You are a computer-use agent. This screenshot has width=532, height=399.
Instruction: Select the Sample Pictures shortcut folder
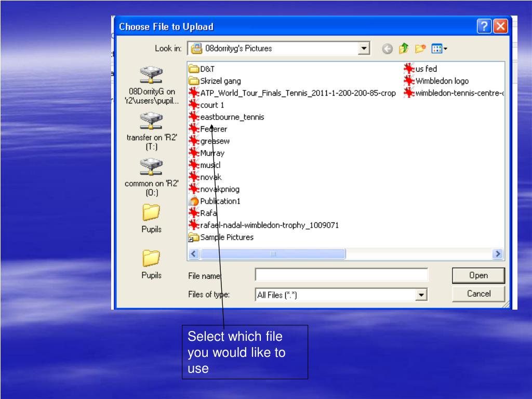(221, 237)
